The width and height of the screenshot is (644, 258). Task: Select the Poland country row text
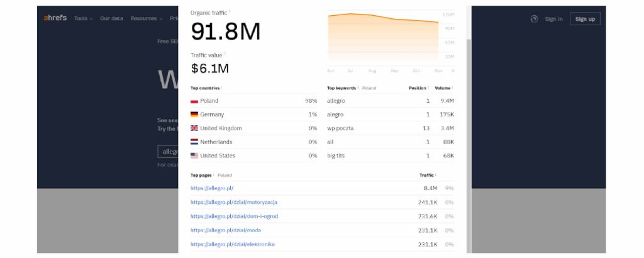pyautogui.click(x=209, y=101)
